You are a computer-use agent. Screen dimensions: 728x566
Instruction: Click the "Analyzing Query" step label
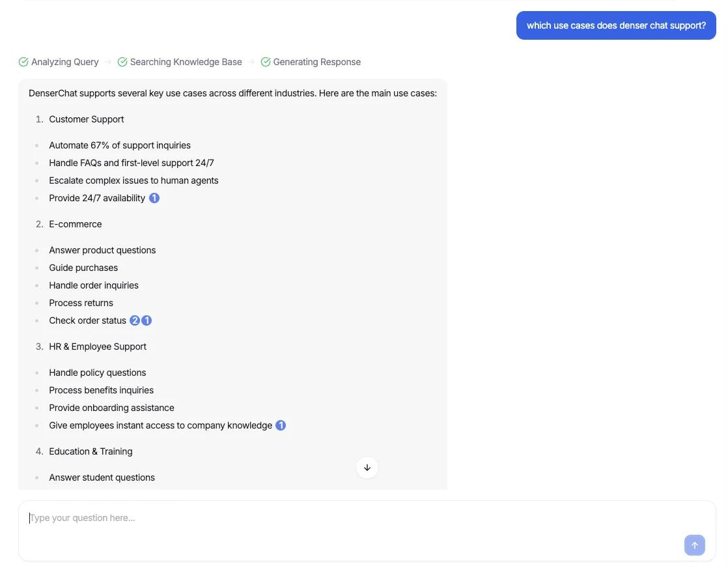pyautogui.click(x=65, y=61)
